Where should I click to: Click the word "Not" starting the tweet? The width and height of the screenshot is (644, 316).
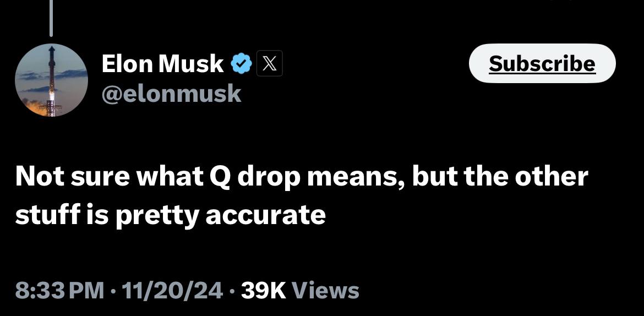(x=36, y=178)
